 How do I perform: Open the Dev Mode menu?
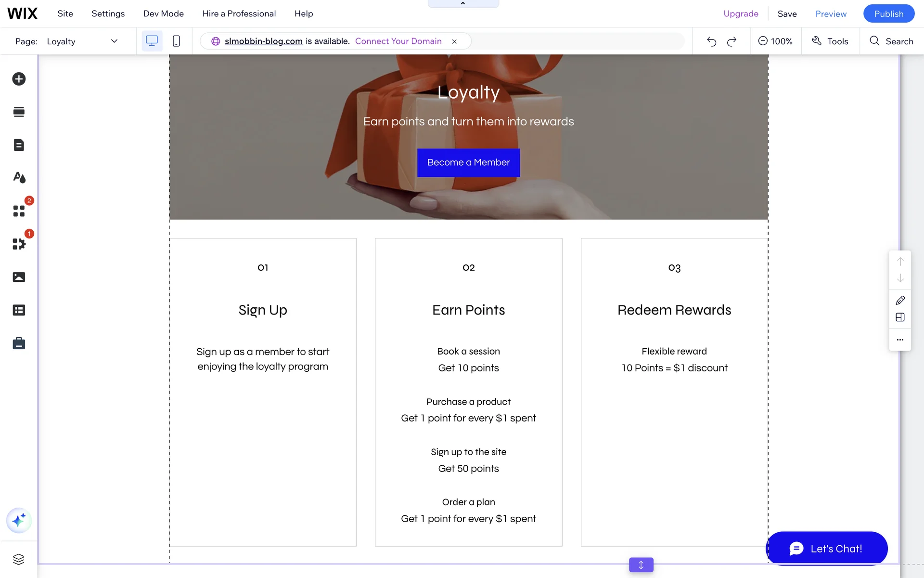(x=163, y=13)
